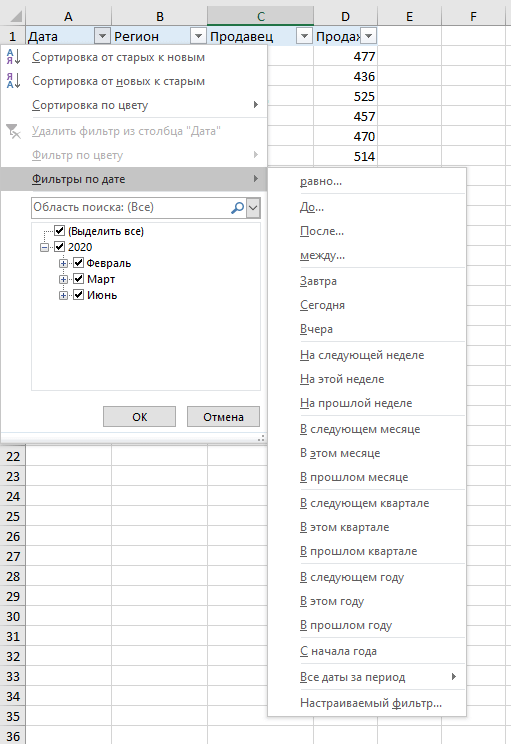
Task: Toggle the Июнь month checkbox
Action: pos(79,295)
